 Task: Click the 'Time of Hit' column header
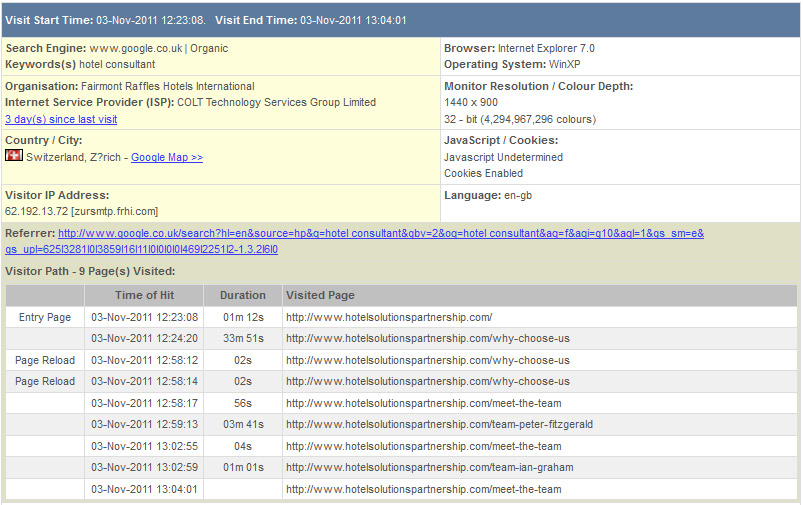click(x=144, y=296)
